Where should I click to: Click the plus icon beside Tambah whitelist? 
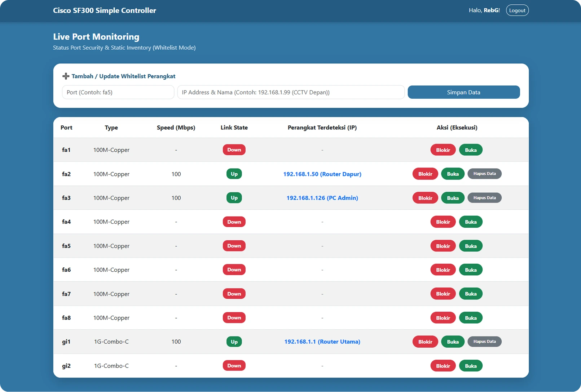66,76
